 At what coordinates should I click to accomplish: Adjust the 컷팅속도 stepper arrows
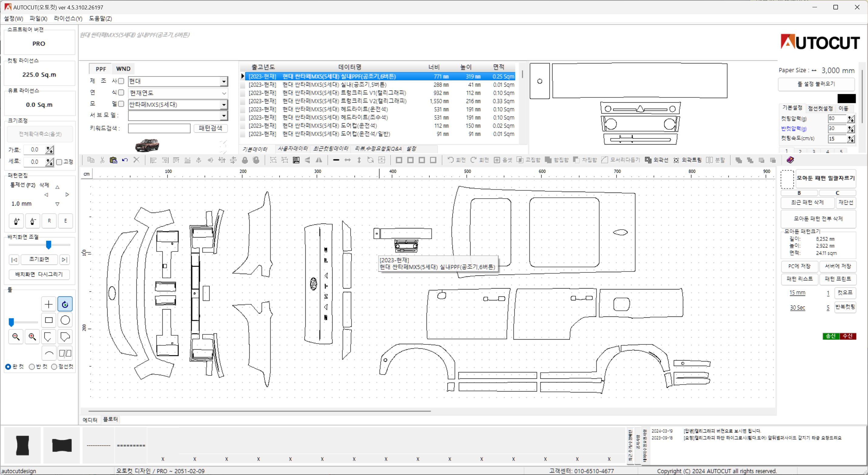tap(851, 139)
